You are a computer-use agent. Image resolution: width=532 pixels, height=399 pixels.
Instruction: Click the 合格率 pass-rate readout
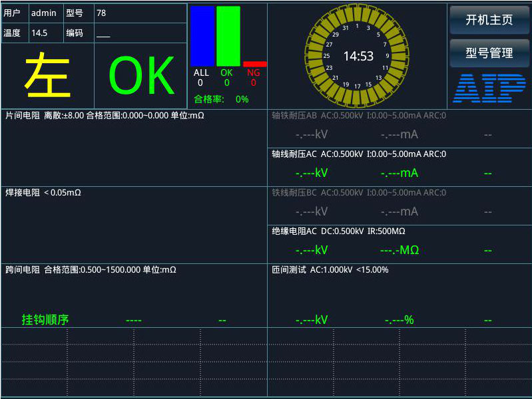[x=222, y=99]
